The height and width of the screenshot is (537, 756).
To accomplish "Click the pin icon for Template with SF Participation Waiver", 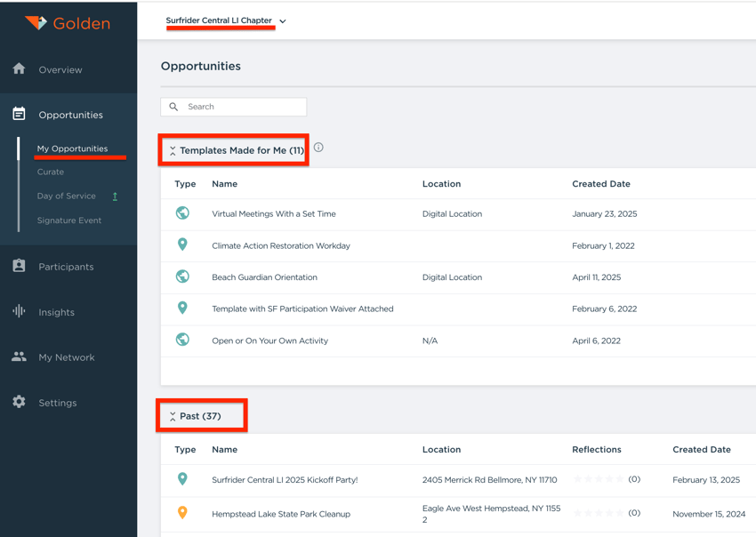I will 182,308.
